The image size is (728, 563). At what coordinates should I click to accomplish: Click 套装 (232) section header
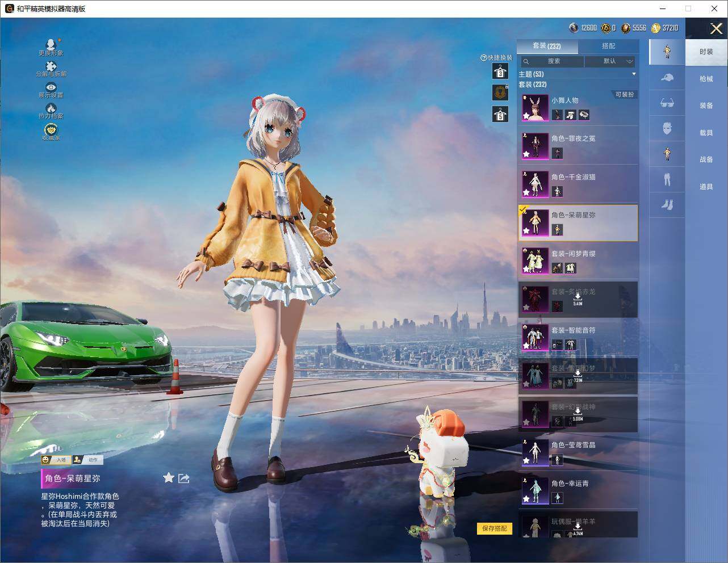click(533, 85)
